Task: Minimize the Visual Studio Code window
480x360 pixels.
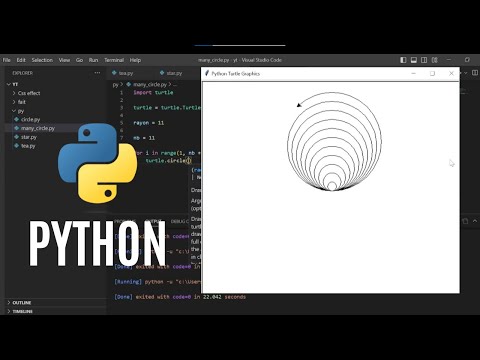Action: click(449, 60)
